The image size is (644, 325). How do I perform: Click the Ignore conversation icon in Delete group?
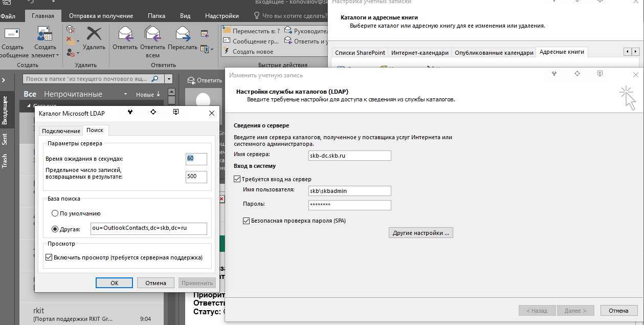[71, 29]
